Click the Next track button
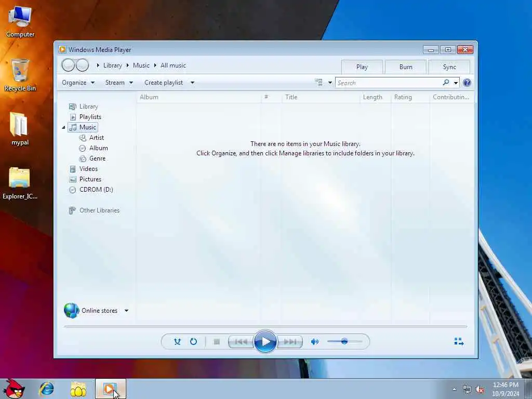 coord(289,342)
